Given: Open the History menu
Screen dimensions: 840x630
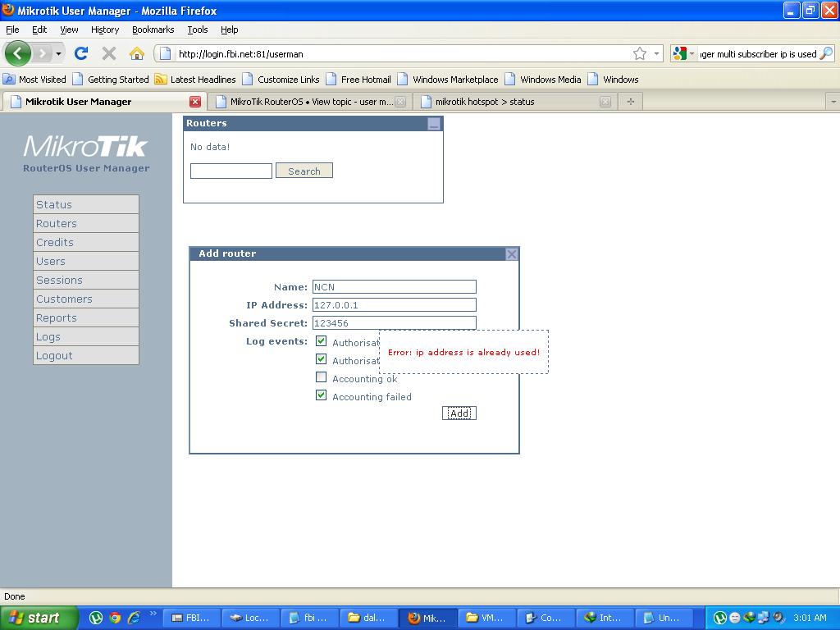Looking at the screenshot, I should [104, 30].
